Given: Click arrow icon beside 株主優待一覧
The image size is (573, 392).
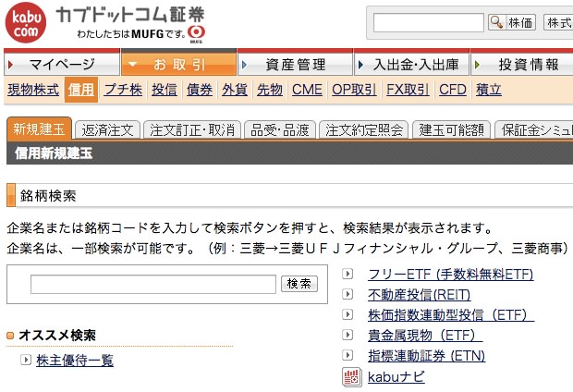Looking at the screenshot, I should tap(26, 360).
